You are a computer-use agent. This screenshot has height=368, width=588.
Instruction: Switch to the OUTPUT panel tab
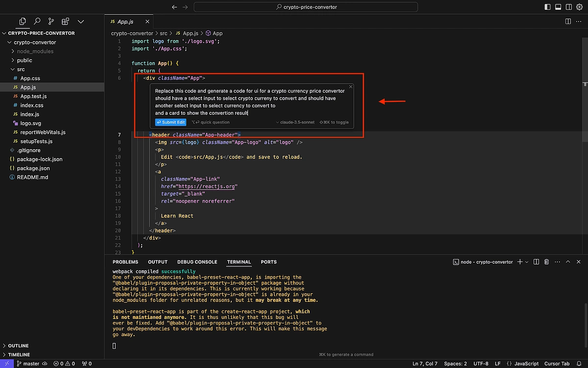158,262
